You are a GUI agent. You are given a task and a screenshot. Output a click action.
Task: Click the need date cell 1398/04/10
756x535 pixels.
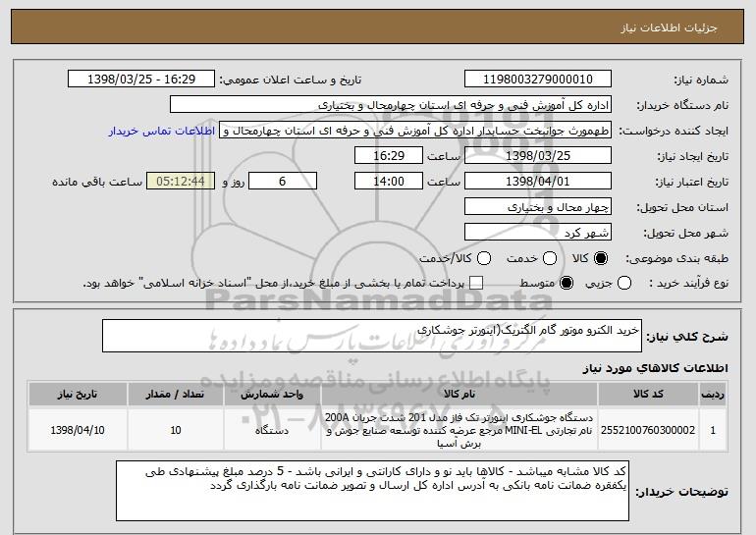(x=78, y=430)
